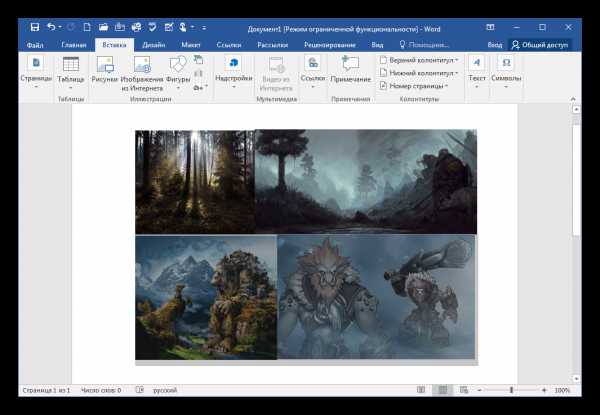Open the Ссылки ribbon group dropdown
Viewport: 600px width, 415px height.
[x=313, y=73]
